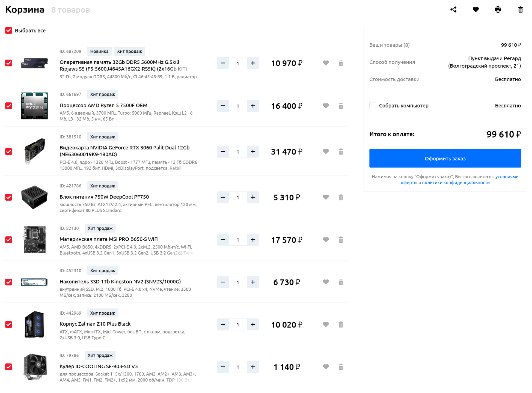Open 'Накопитель SSD 1Tb Kingston NV2' title

[120, 282]
